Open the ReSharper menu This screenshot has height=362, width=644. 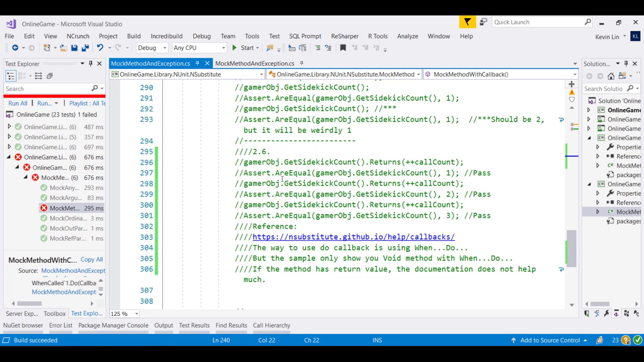tap(344, 36)
